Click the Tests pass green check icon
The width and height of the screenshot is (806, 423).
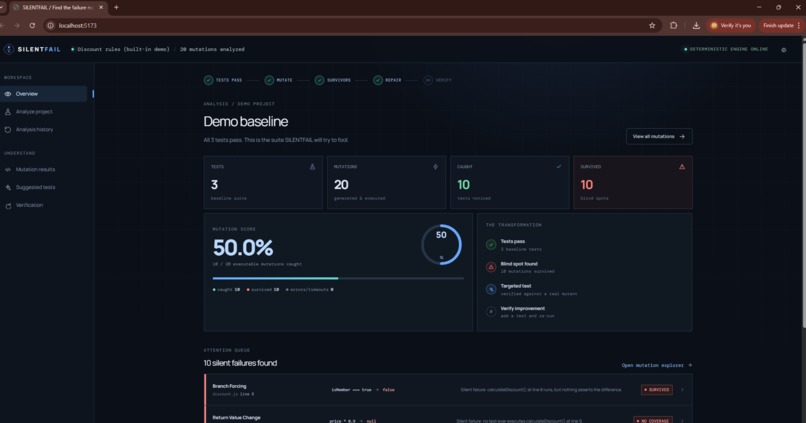click(x=491, y=245)
